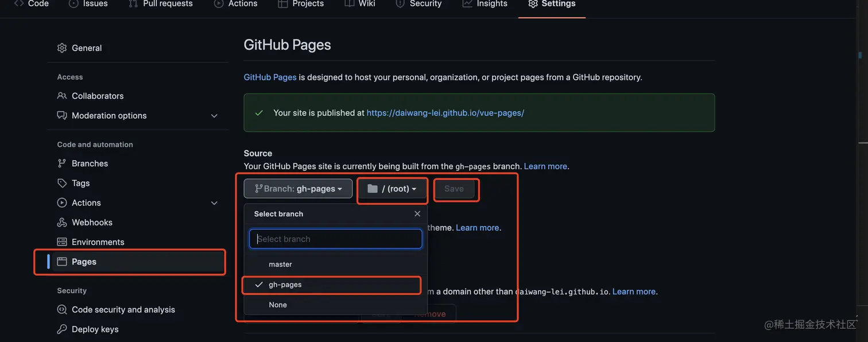
Task: Click the Collaborators people icon
Action: (62, 96)
